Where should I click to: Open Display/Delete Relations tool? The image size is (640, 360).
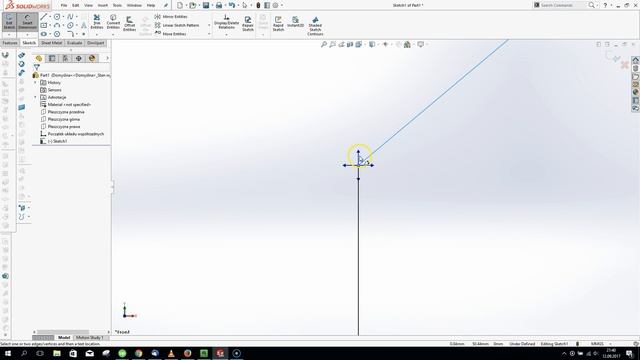[227, 22]
